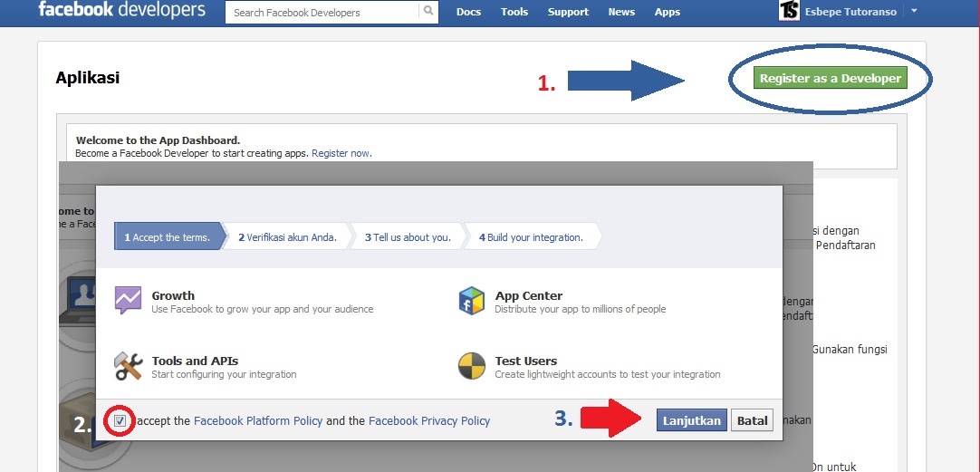
Task: Click the Tools and APIs hammer icon
Action: tap(128, 366)
